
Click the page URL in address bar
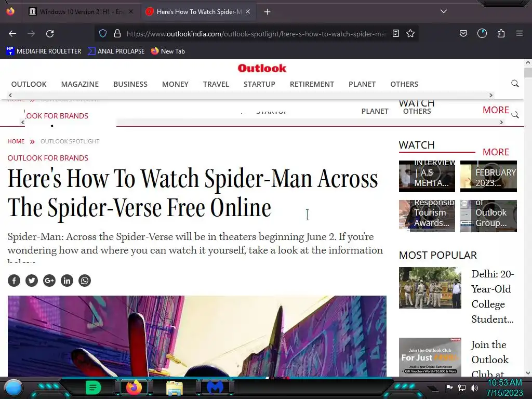pos(256,34)
